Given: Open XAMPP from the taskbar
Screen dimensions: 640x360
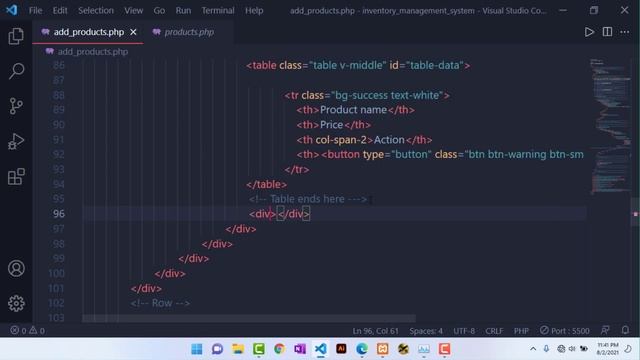Looking at the screenshot, I should (x=382, y=349).
